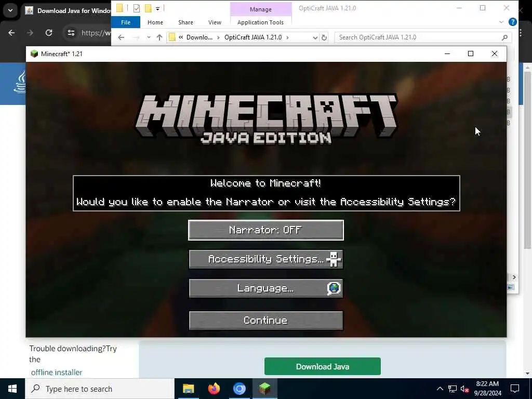Click the taskbar search box
Screen dimensions: 532x399
coord(99,389)
